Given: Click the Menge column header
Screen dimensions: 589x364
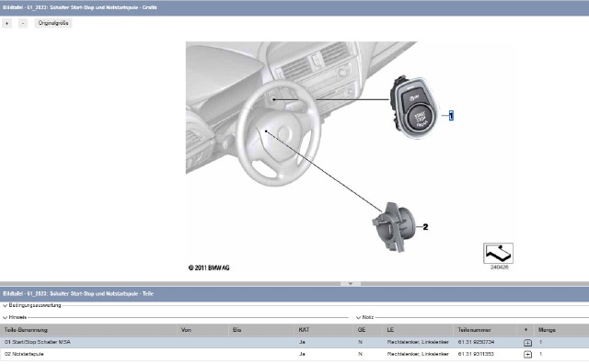Looking at the screenshot, I should [x=547, y=330].
